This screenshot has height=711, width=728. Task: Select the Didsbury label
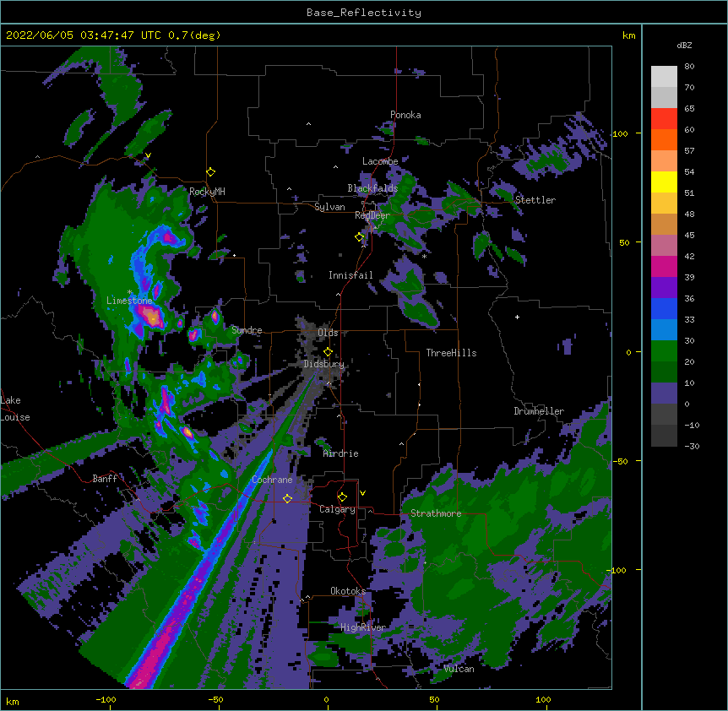coord(323,364)
